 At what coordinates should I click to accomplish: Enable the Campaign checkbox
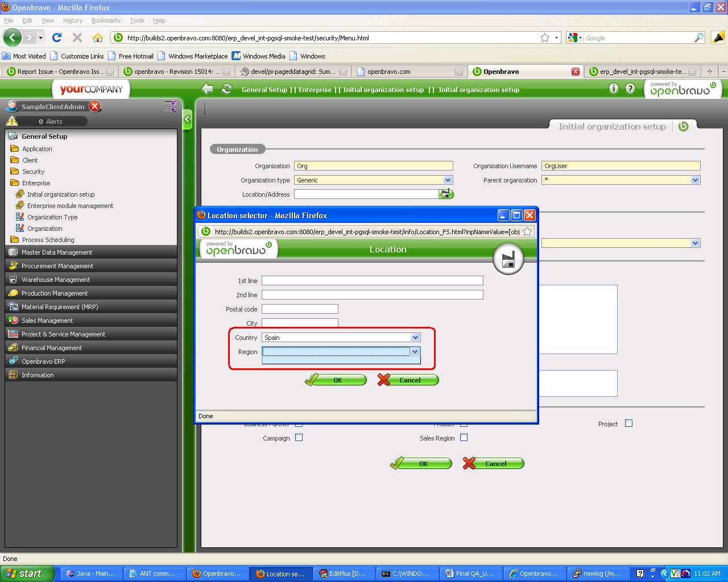click(299, 438)
